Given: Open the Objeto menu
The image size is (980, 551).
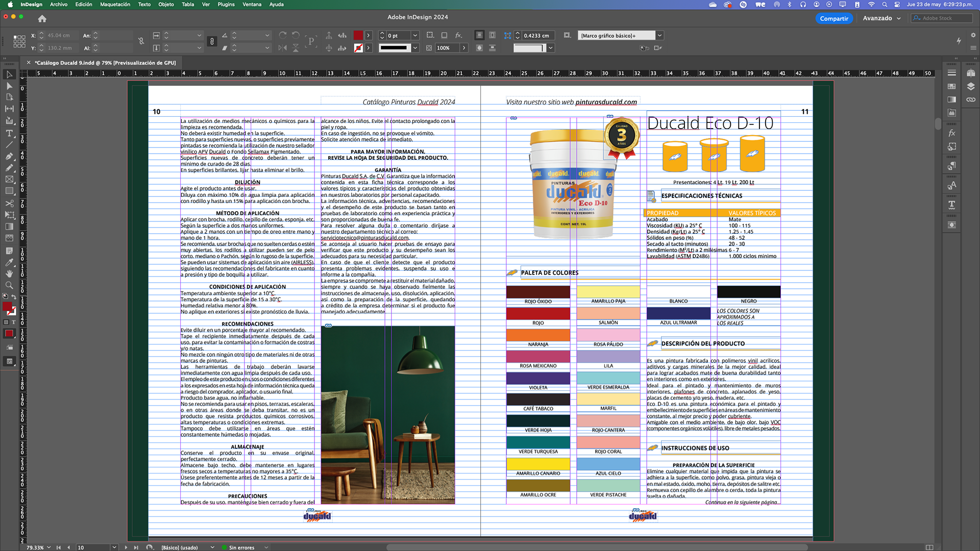Looking at the screenshot, I should click(166, 5).
